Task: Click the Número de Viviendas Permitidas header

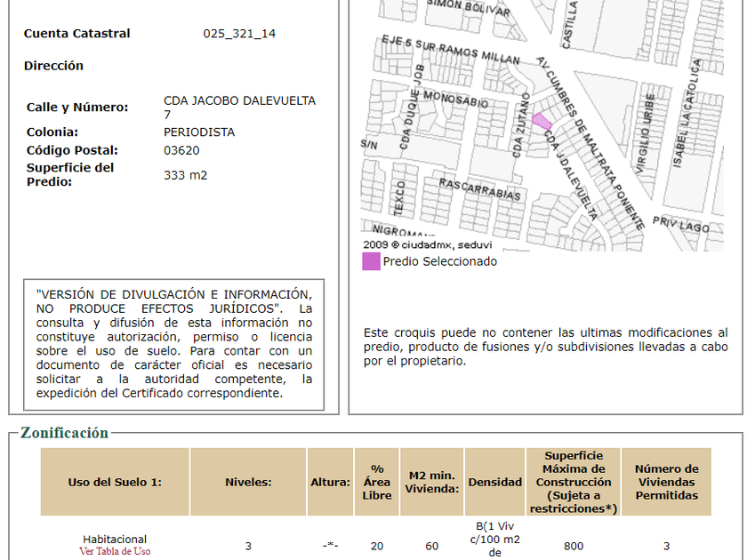Action: coord(666,482)
